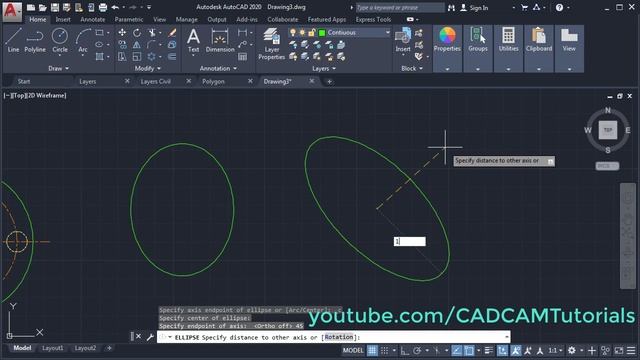Image resolution: width=640 pixels, height=360 pixels.
Task: Select the Circle tool
Action: pos(60,40)
